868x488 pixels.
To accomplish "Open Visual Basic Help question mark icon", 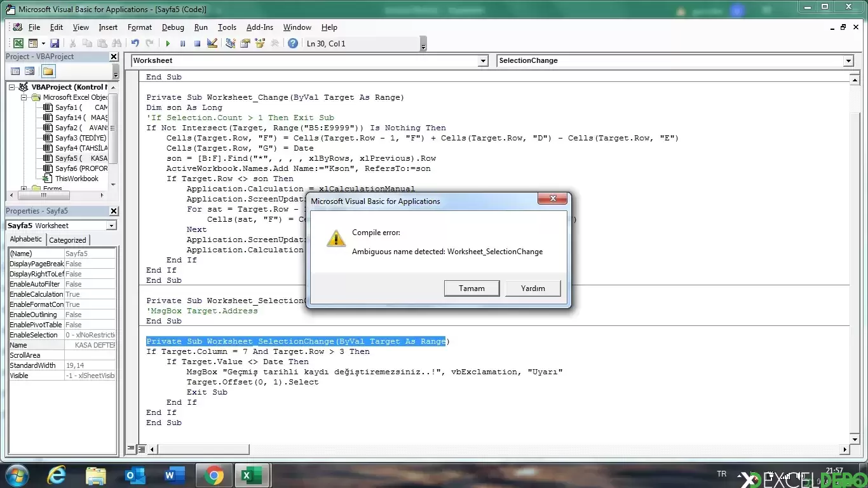I will [x=293, y=43].
